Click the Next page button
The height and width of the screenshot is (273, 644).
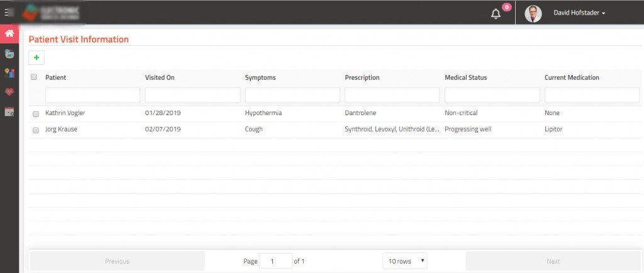point(553,261)
